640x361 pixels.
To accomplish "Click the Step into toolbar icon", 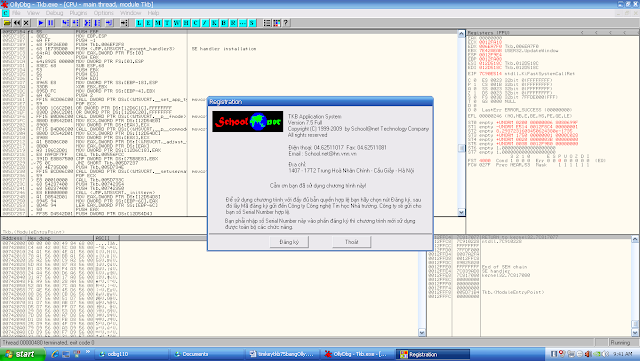I will 66,23.
